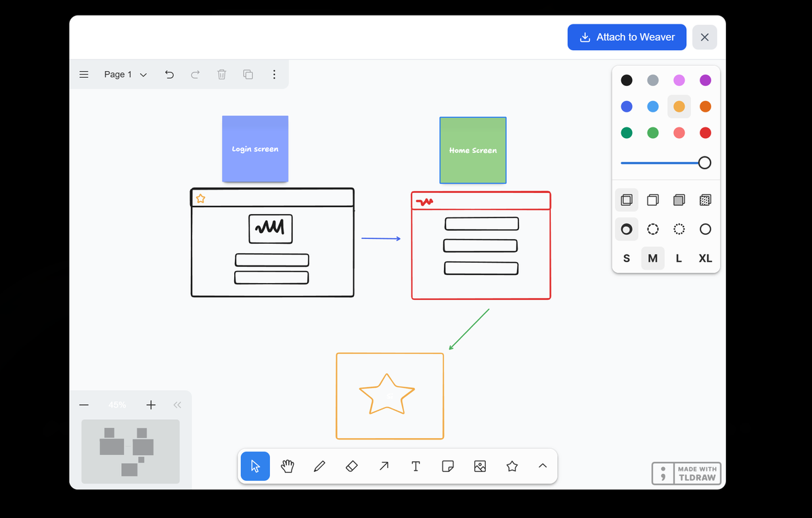Viewport: 812px width, 518px height.
Task: Select the black scribble logo box
Action: pos(271,229)
